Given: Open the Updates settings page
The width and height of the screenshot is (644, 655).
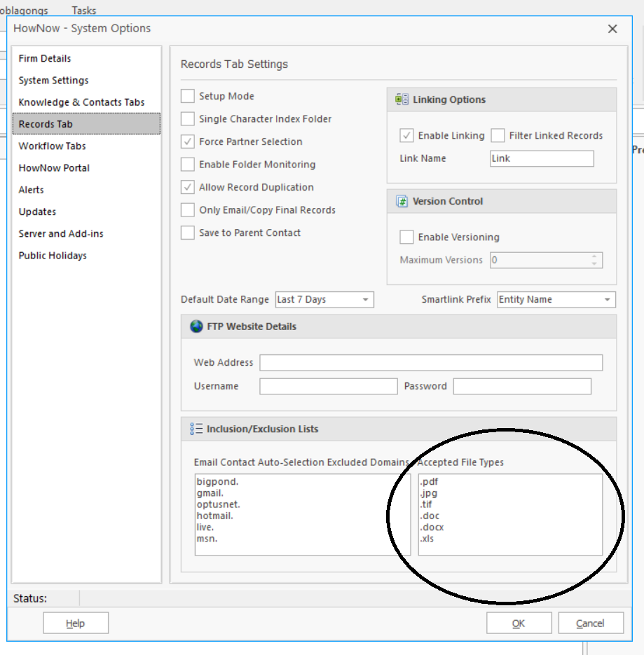Looking at the screenshot, I should coord(37,212).
